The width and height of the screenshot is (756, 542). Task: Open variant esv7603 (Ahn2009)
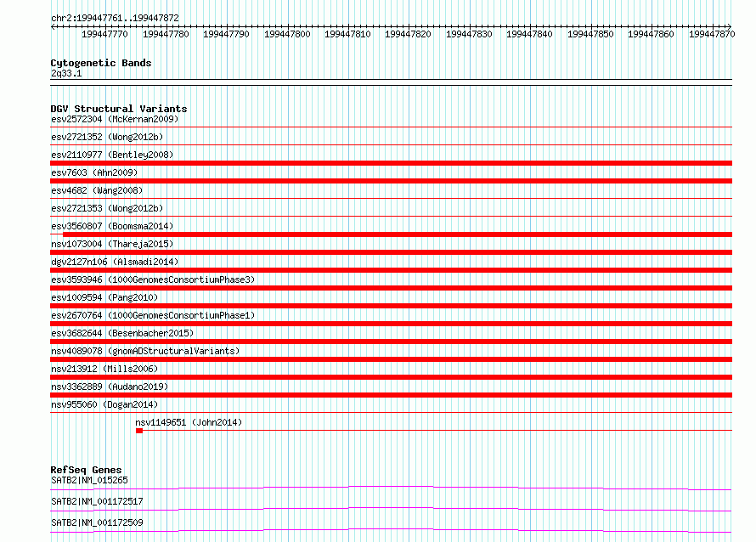point(94,172)
